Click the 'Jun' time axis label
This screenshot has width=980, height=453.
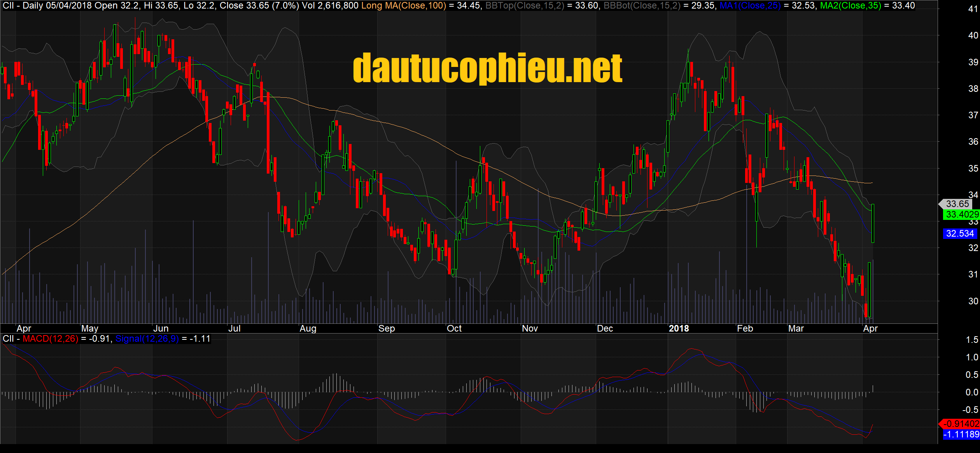[x=161, y=328]
